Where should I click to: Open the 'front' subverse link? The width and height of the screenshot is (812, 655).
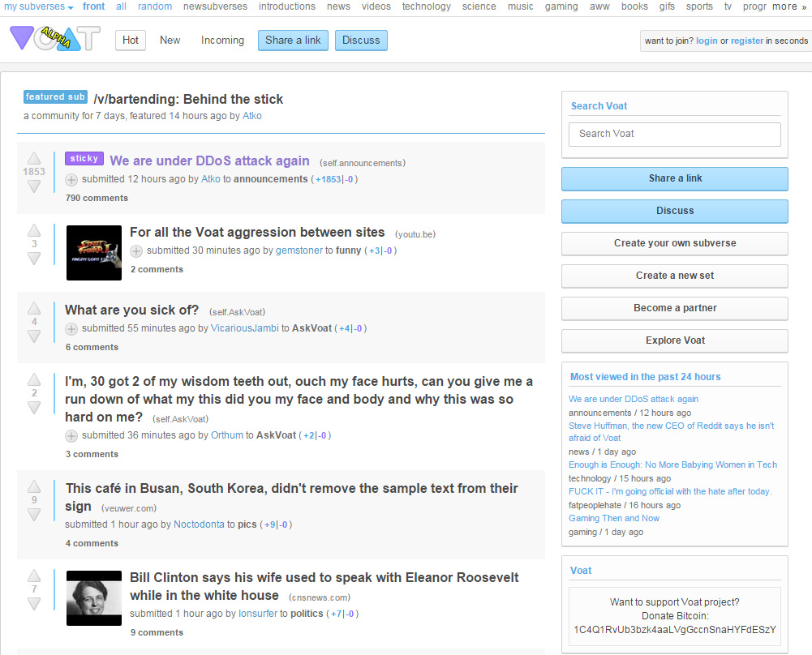click(94, 6)
